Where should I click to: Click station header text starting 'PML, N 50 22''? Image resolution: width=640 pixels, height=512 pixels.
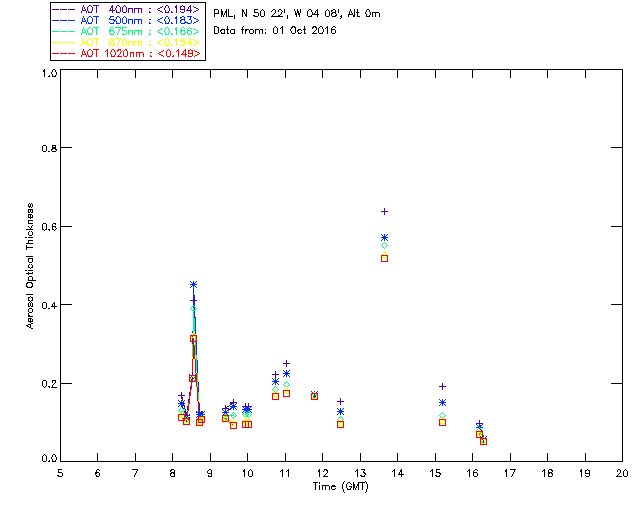(x=297, y=14)
